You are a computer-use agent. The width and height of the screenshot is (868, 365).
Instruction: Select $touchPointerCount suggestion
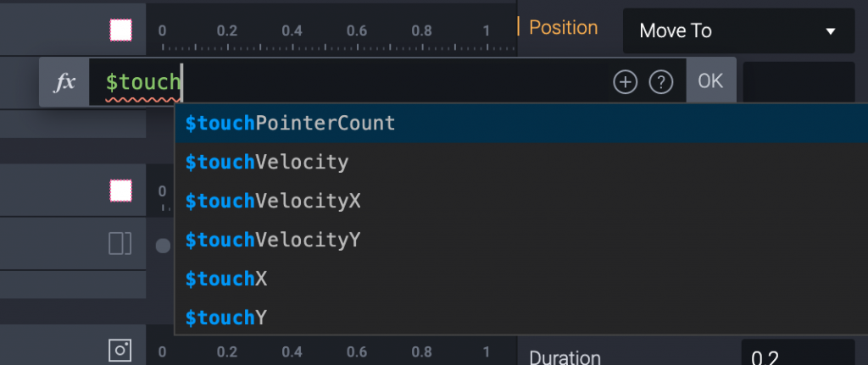tap(290, 123)
